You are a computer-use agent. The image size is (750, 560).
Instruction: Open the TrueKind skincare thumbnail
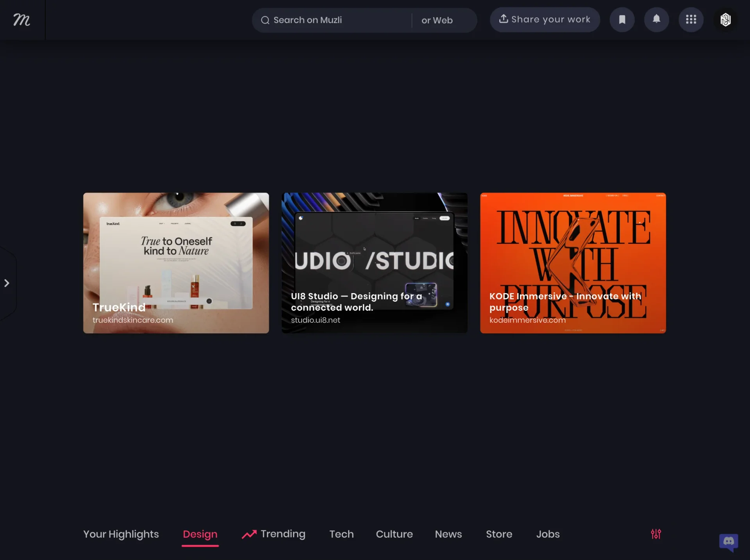[x=176, y=263]
